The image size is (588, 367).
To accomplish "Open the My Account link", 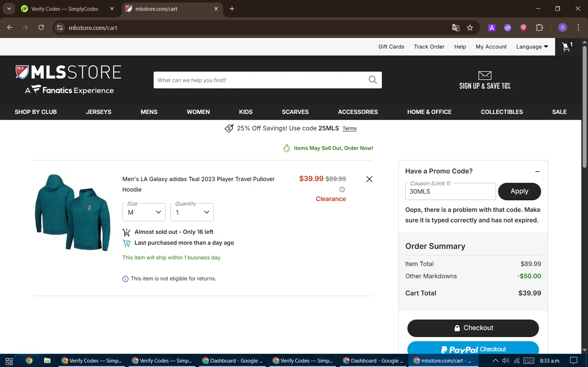I will click(491, 47).
